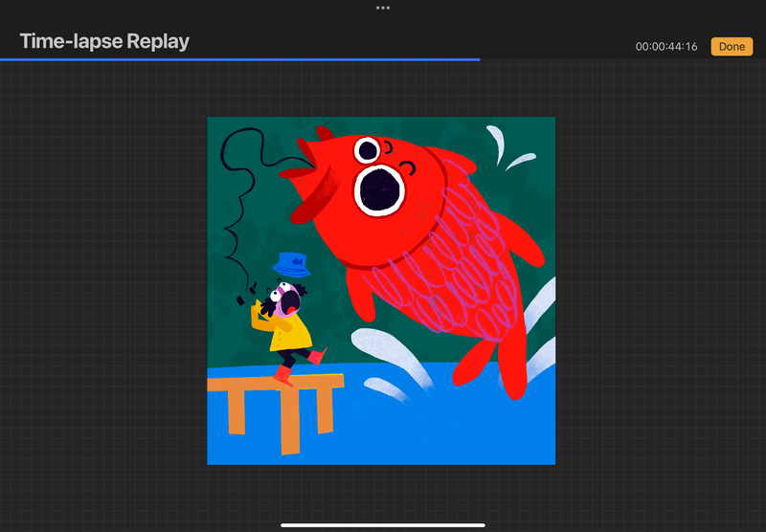Click the blue played portion of progress bar
The image size is (766, 532).
[x=239, y=59]
